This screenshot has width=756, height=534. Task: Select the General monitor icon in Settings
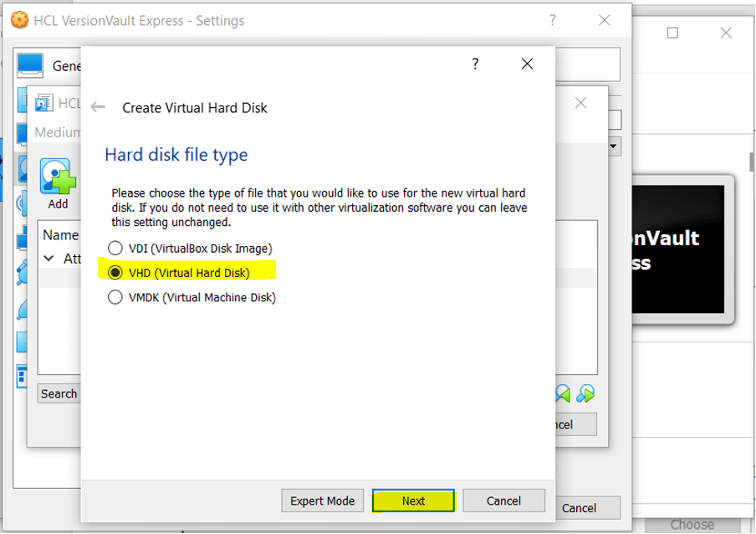pyautogui.click(x=30, y=65)
